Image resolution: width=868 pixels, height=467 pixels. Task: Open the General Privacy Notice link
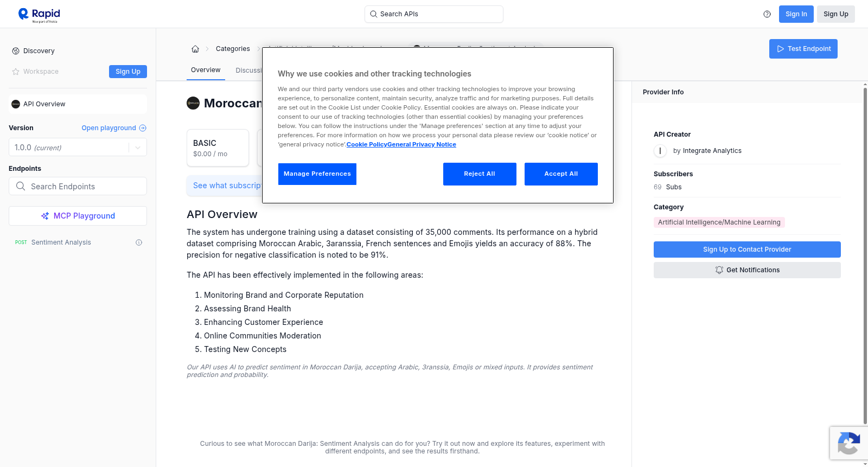(422, 144)
